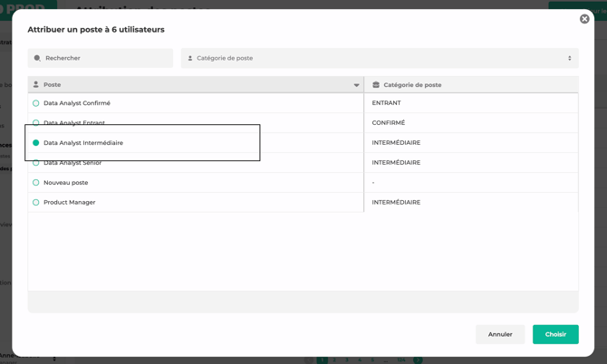The width and height of the screenshot is (607, 364).
Task: Click the ENTRANT category cell
Action: [386, 103]
